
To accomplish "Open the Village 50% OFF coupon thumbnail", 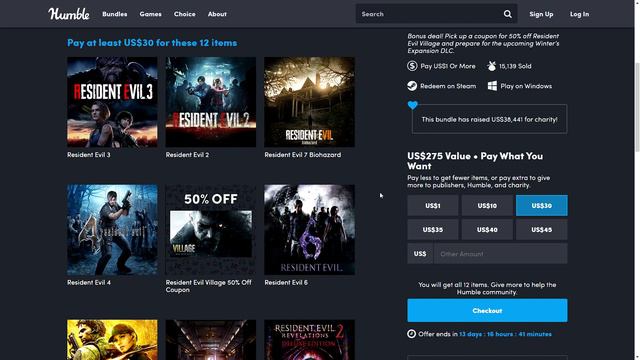I will coord(211,230).
